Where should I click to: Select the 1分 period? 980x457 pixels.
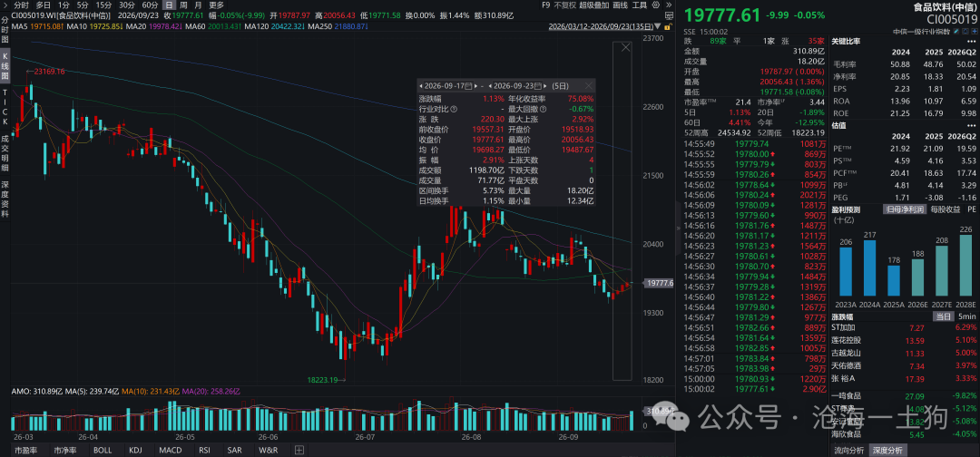coord(64,5)
